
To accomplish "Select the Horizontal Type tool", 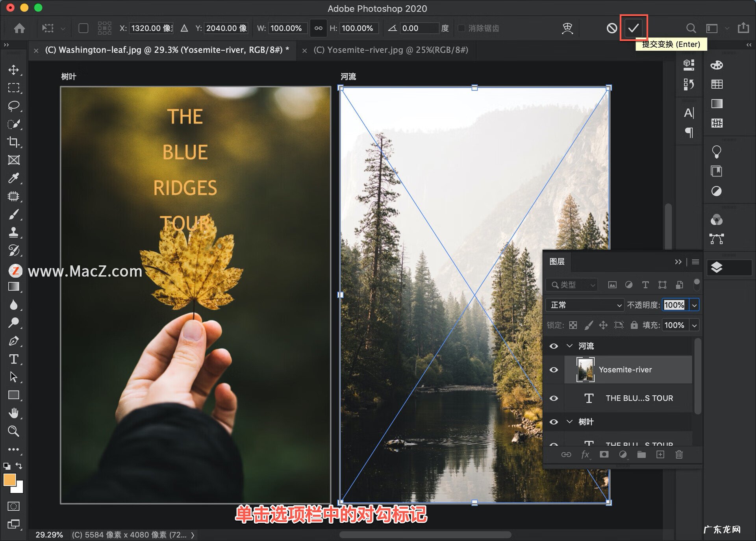I will tap(14, 359).
